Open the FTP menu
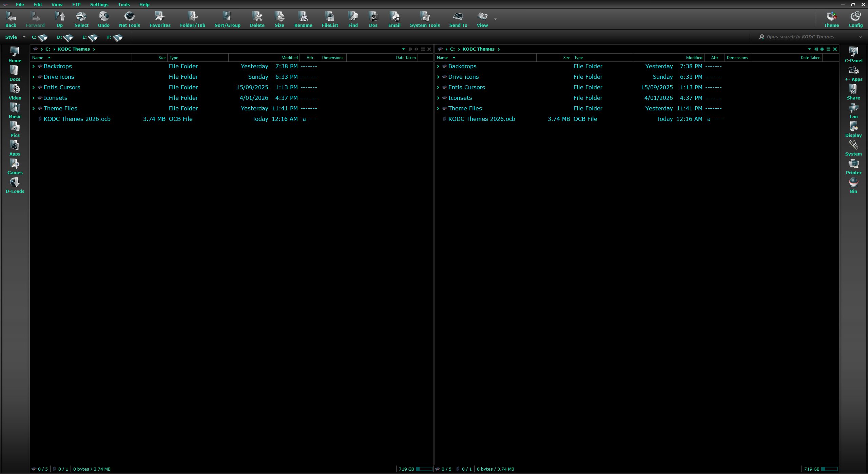This screenshot has width=868, height=474. [76, 4]
